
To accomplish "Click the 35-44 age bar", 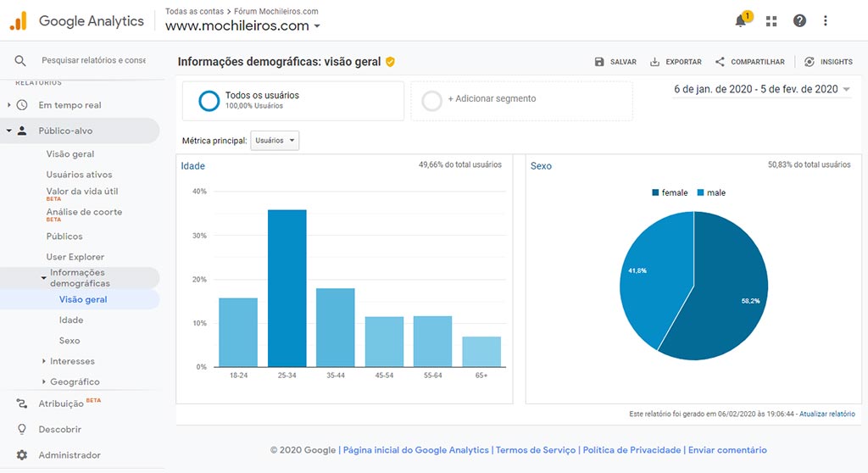I will tap(336, 327).
